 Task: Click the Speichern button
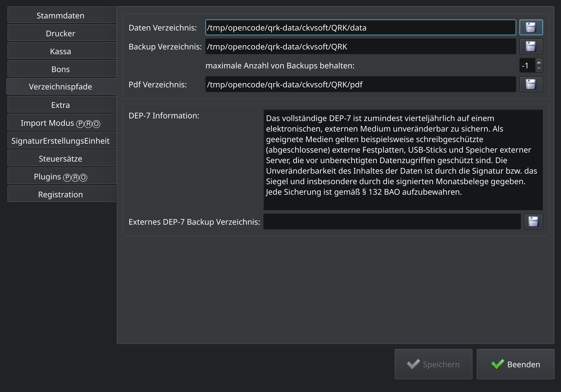tap(433, 364)
